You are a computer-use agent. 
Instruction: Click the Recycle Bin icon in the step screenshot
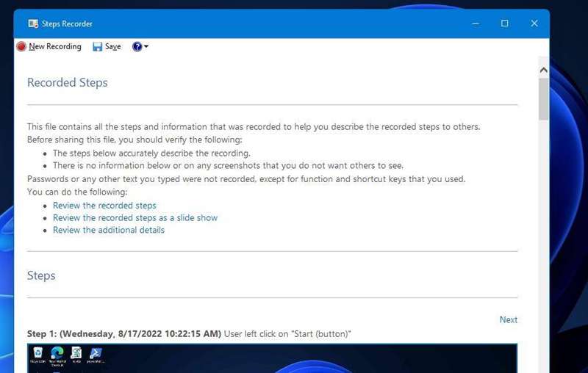point(37,354)
